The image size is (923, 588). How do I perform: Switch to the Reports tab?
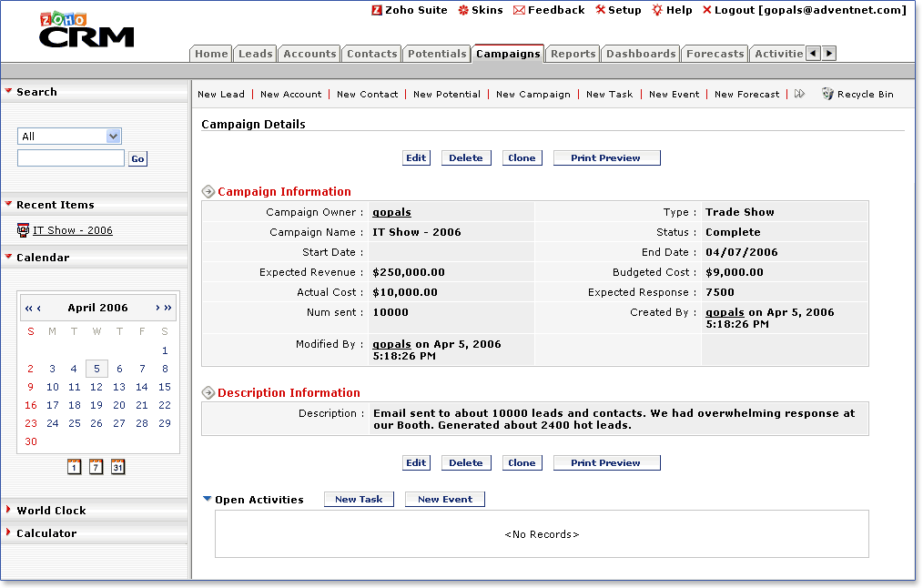coord(573,54)
